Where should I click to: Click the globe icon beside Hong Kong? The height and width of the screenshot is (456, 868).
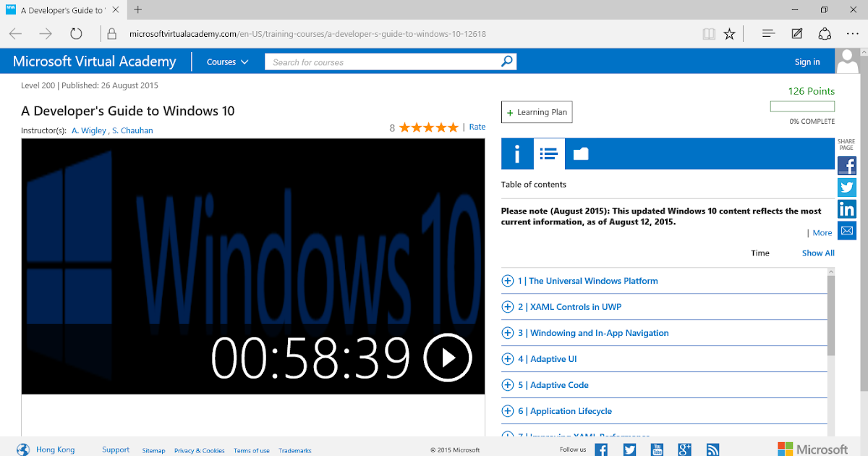coord(23,449)
